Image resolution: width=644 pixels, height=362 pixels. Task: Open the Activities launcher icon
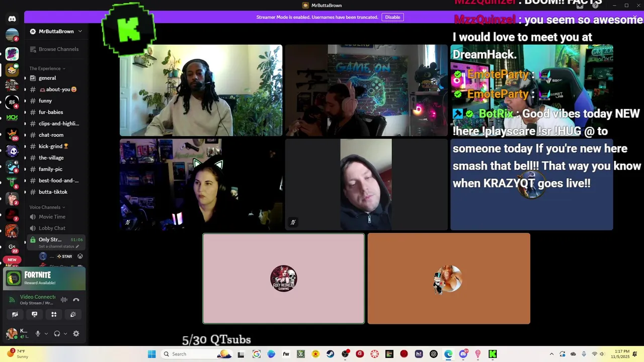[x=54, y=314]
